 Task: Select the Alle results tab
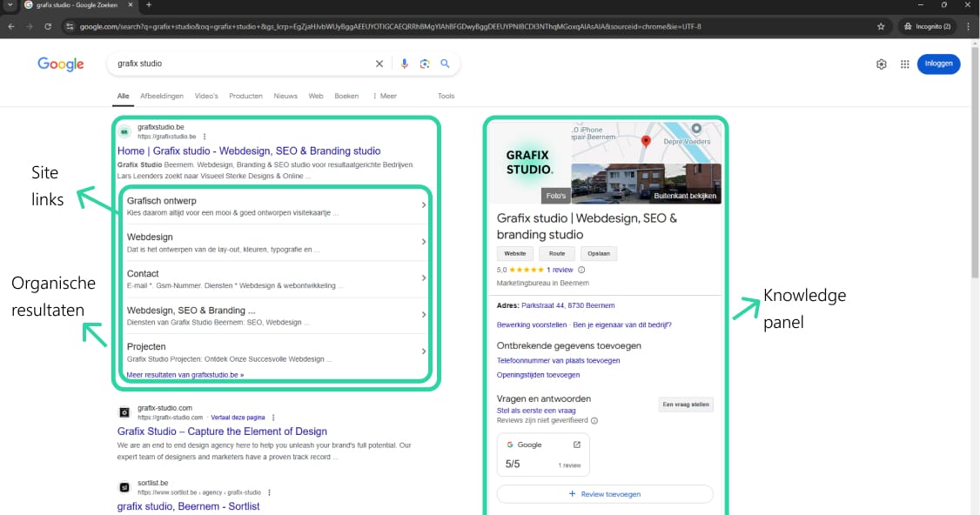[x=123, y=97]
